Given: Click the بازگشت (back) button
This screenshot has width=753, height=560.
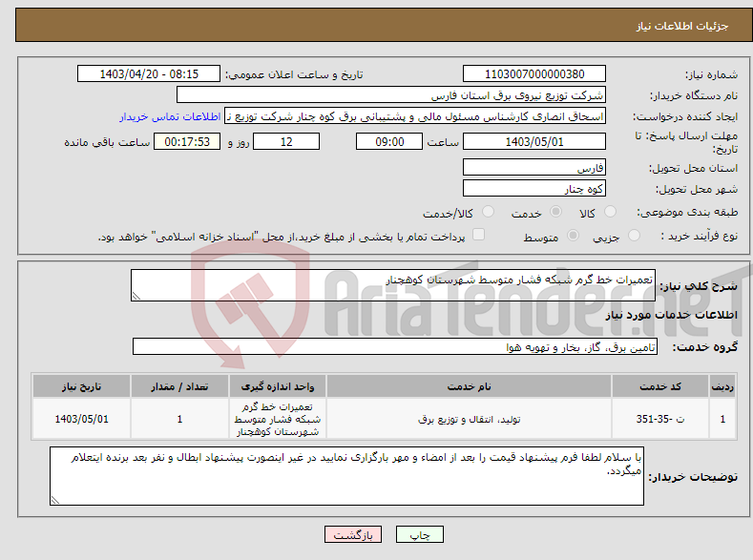Looking at the screenshot, I should point(353,534).
